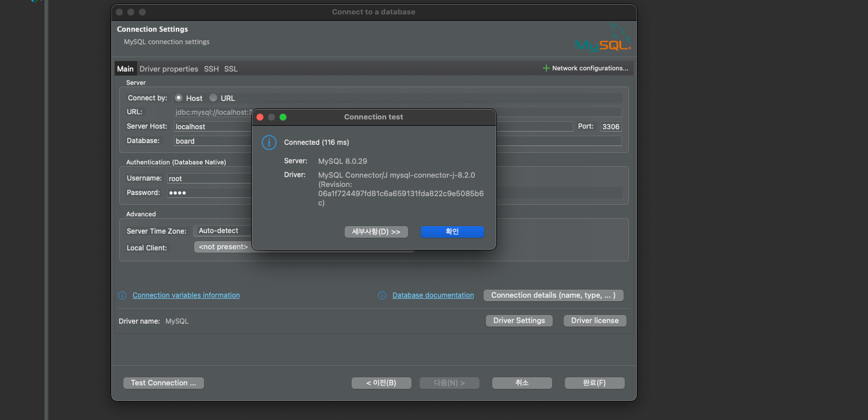
Task: Click the green plus Network configurations icon
Action: coord(546,68)
